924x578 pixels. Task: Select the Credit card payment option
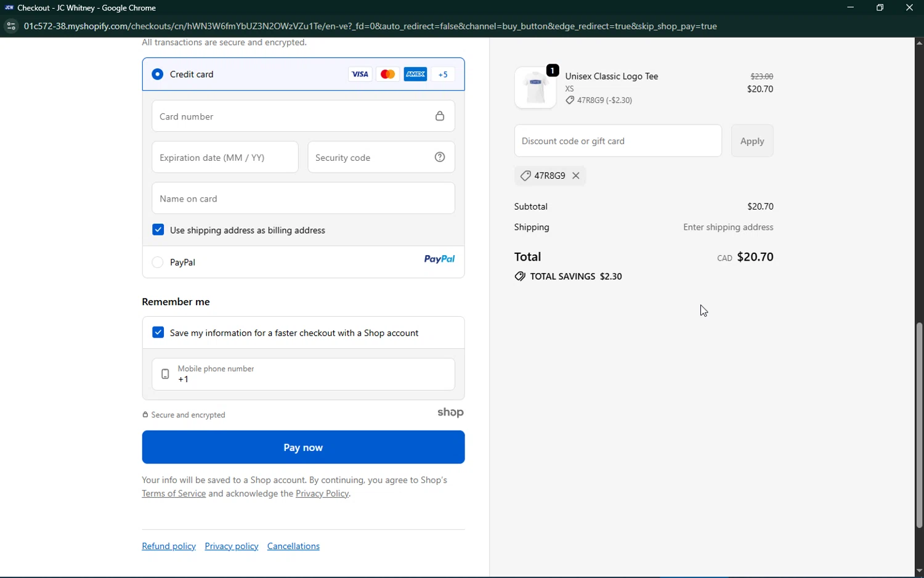click(158, 74)
